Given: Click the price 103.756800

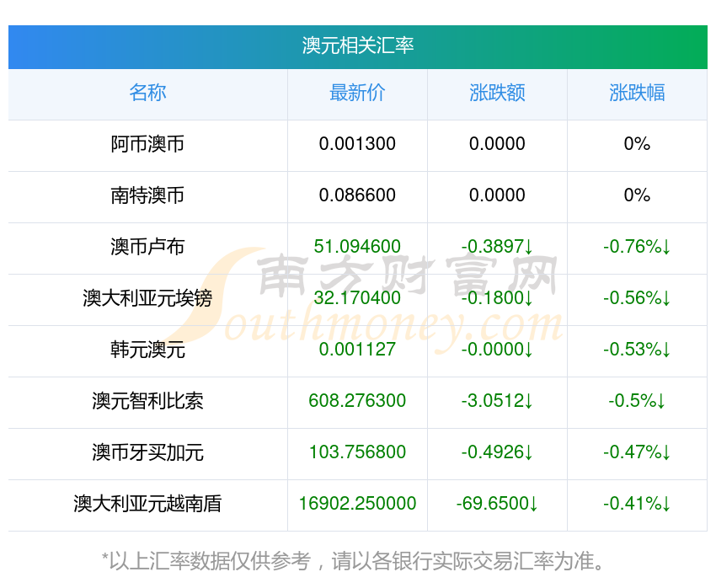Looking at the screenshot, I should pyautogui.click(x=357, y=452).
